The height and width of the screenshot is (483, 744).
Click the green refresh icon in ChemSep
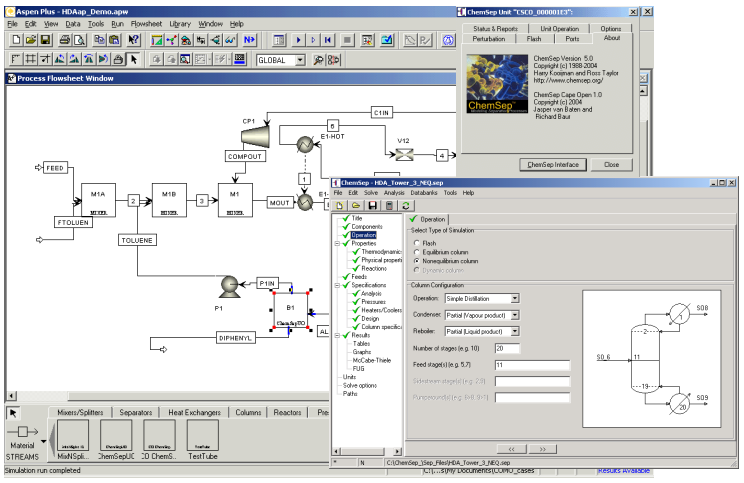406,205
